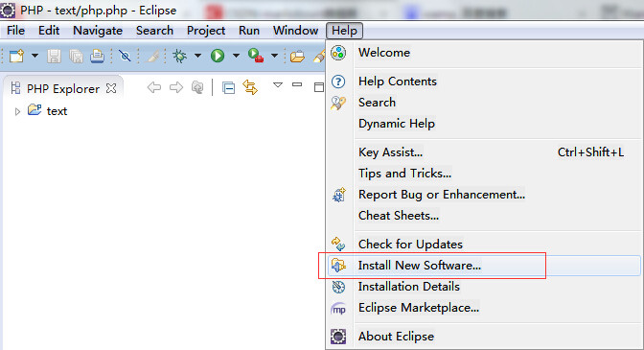
Task: Close the PHP Explorer view
Action: pos(111,88)
